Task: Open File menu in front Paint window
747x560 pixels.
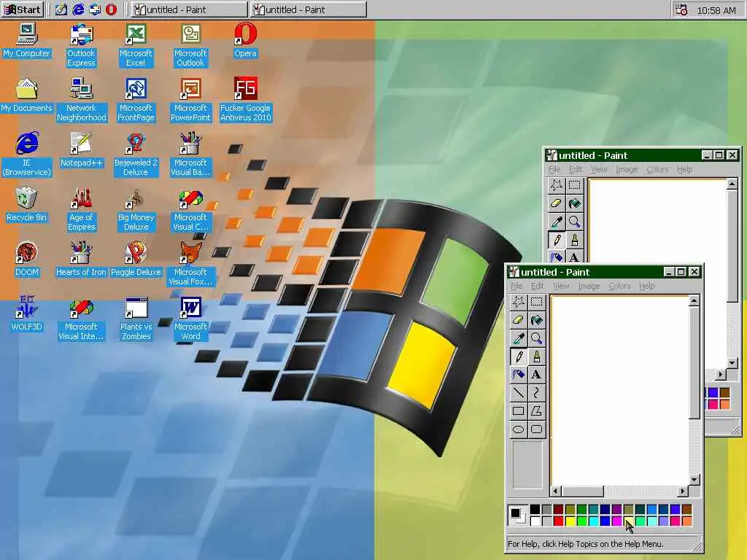Action: pos(516,286)
